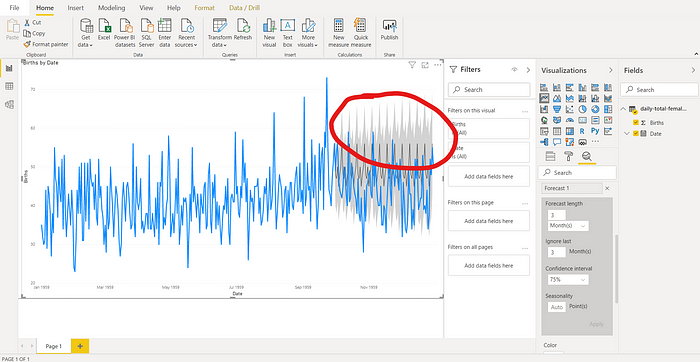Uncheck the Date field checkbox
Screen dimensions: 700x362
pos(636,133)
